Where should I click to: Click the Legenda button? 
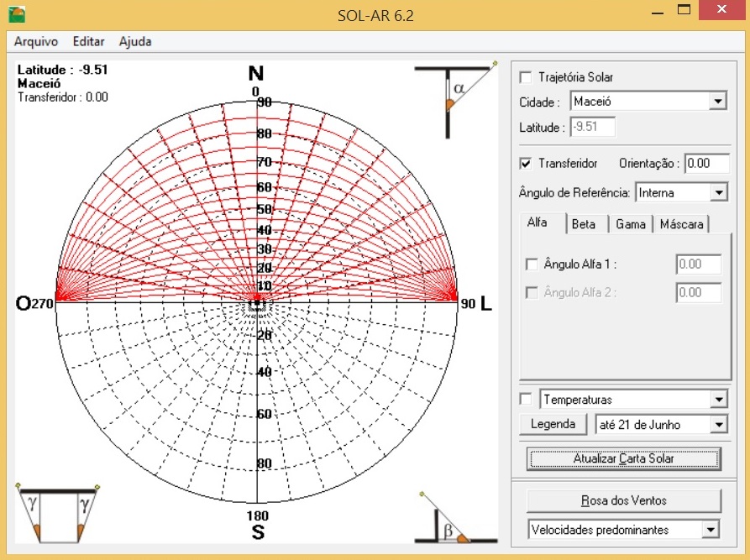(553, 425)
